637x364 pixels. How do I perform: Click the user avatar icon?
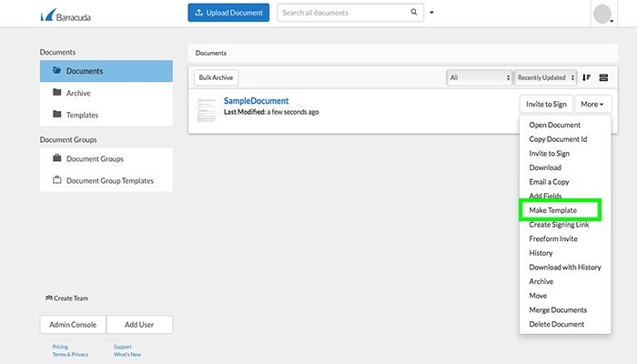tap(602, 14)
